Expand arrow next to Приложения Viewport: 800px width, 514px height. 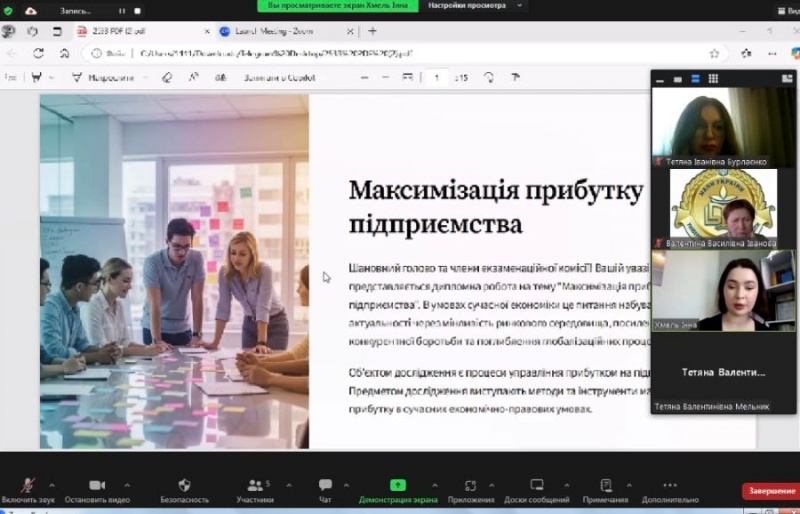tap(492, 485)
